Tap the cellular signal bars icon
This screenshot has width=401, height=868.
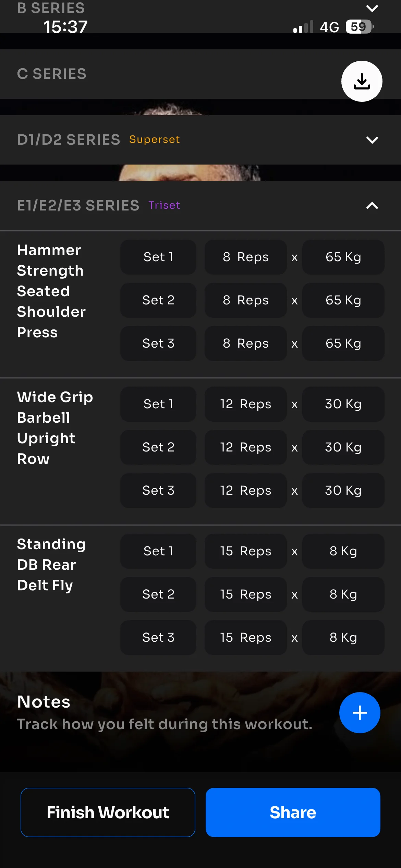coord(303,27)
